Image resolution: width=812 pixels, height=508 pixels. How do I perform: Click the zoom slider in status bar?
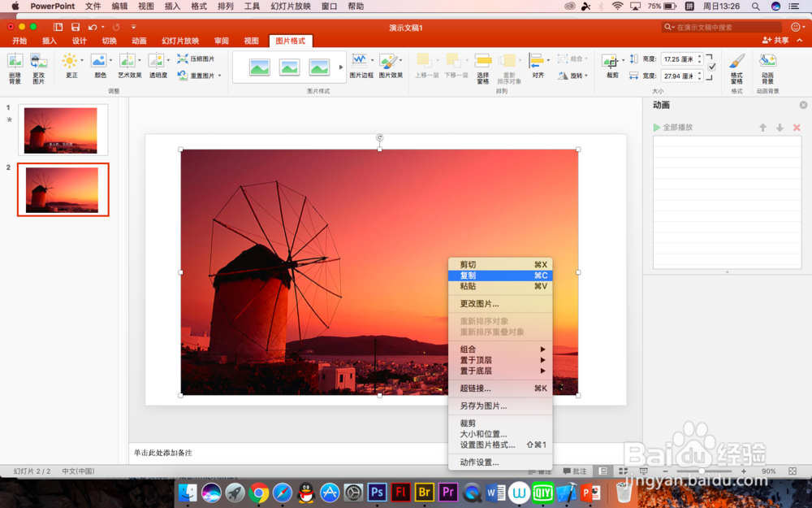coord(702,471)
